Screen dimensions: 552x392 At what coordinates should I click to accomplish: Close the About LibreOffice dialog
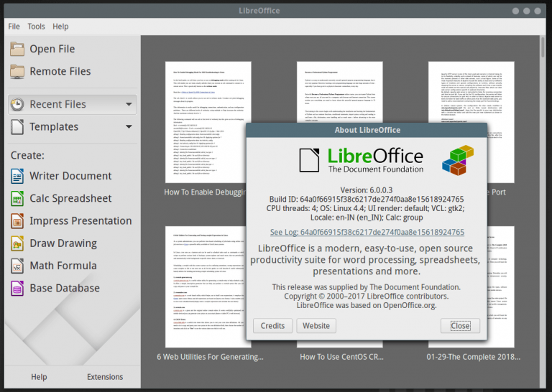460,325
